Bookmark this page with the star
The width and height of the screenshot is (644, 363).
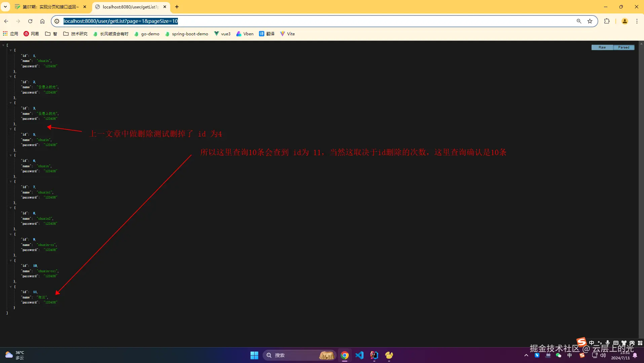pyautogui.click(x=590, y=21)
